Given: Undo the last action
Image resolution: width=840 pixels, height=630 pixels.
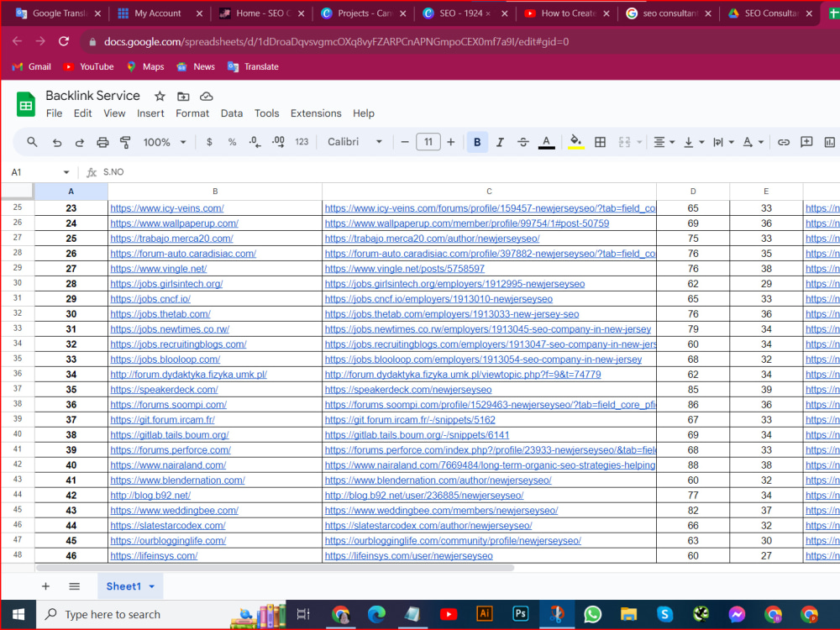Looking at the screenshot, I should point(57,142).
